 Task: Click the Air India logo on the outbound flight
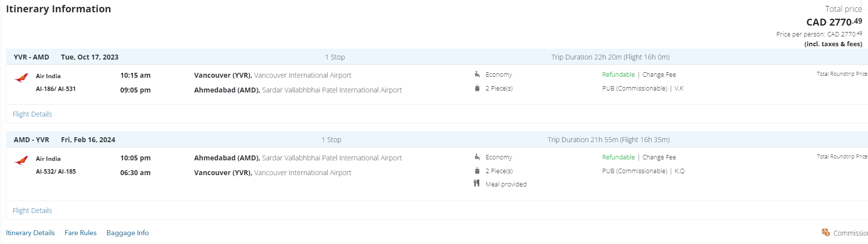[21, 78]
